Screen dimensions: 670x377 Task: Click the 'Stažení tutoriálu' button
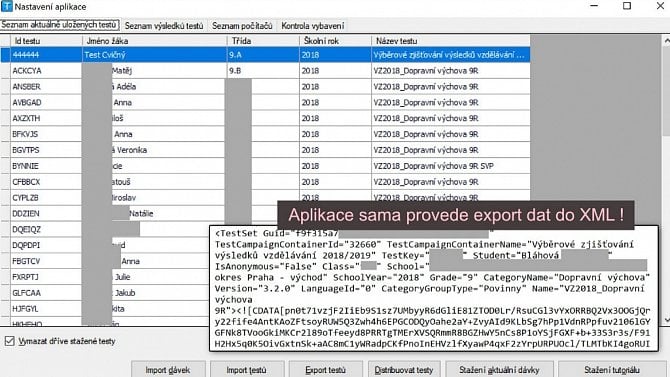click(612, 370)
